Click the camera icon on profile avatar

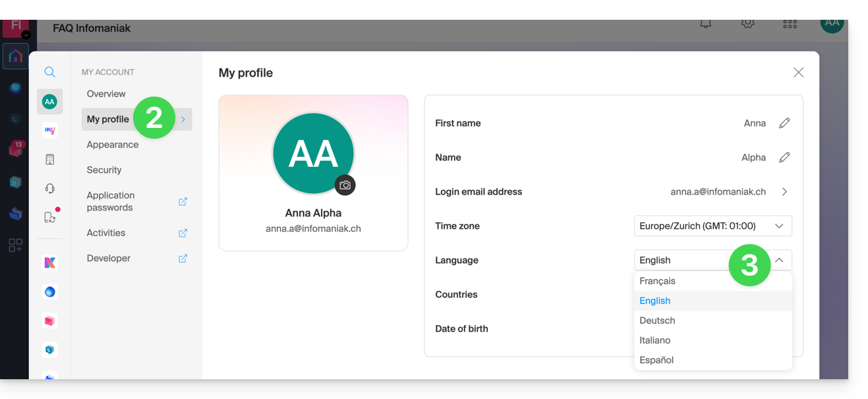(x=345, y=185)
